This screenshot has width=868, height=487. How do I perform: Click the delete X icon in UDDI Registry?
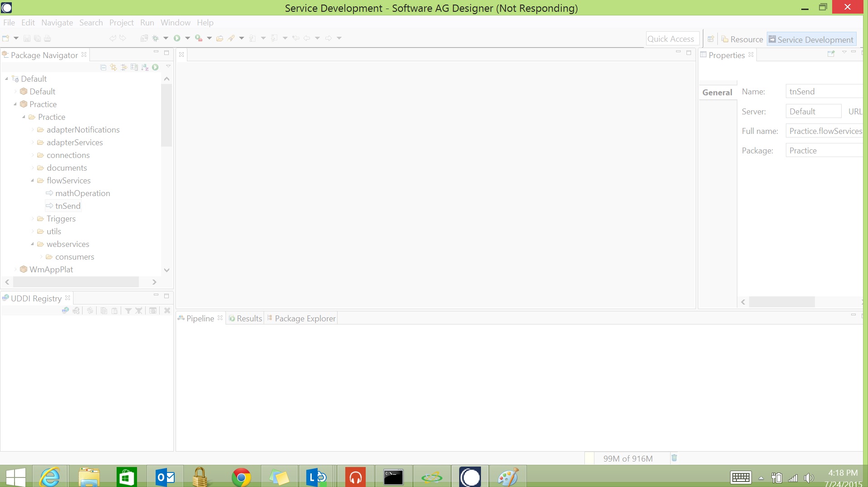click(x=167, y=310)
